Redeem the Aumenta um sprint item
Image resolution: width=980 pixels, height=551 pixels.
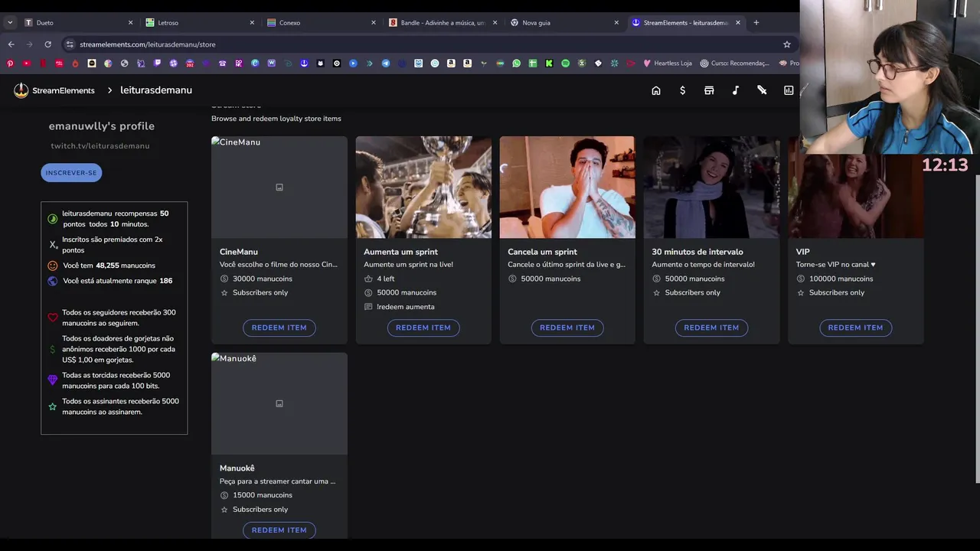pyautogui.click(x=423, y=328)
